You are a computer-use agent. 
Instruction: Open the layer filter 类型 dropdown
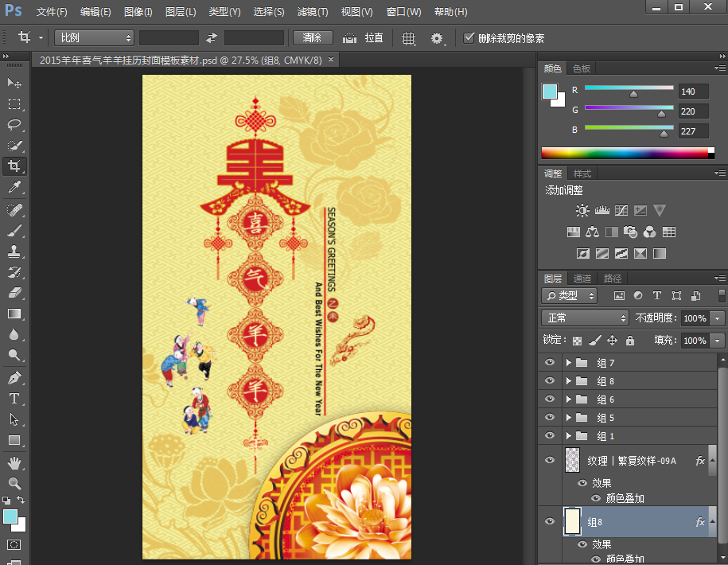(570, 296)
